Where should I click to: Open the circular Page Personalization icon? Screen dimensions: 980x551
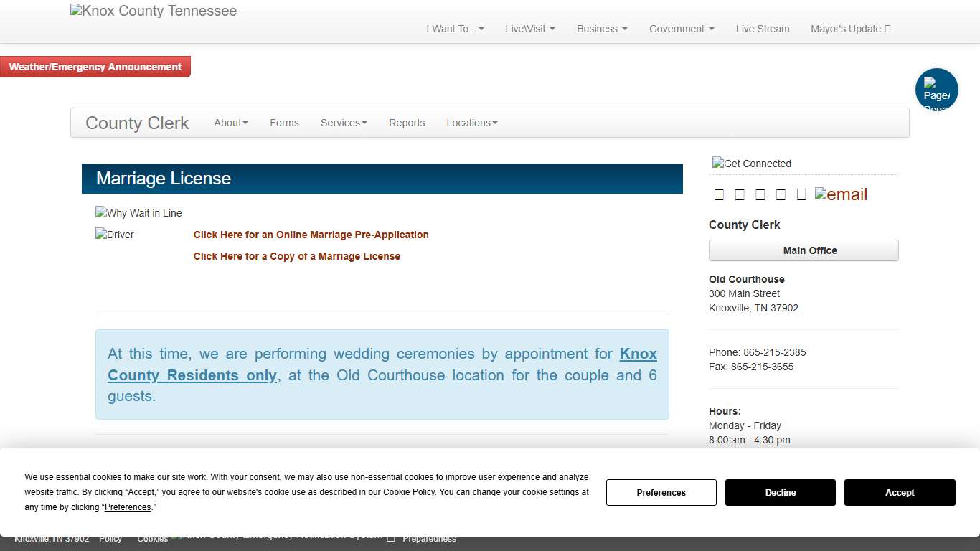[936, 90]
